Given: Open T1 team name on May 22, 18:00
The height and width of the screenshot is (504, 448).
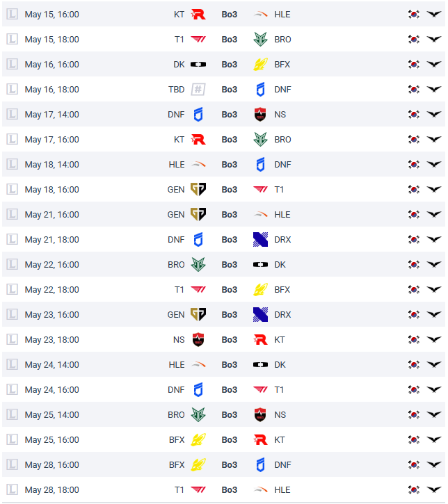Looking at the screenshot, I should (179, 290).
